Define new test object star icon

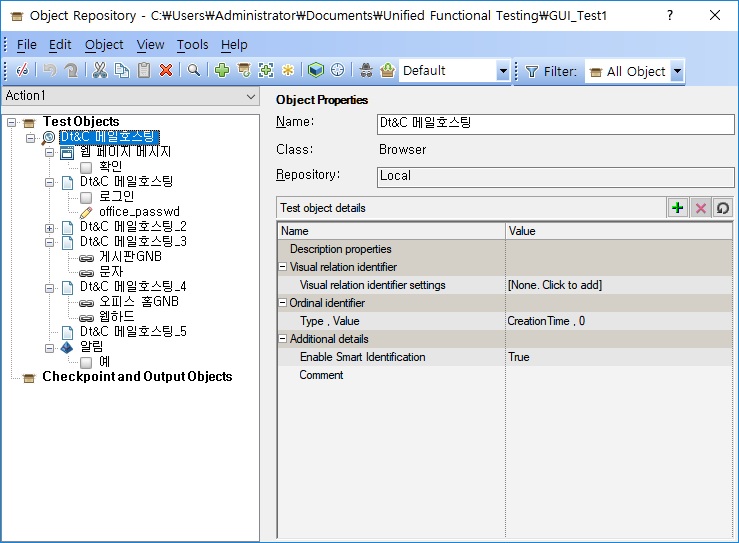[x=287, y=71]
